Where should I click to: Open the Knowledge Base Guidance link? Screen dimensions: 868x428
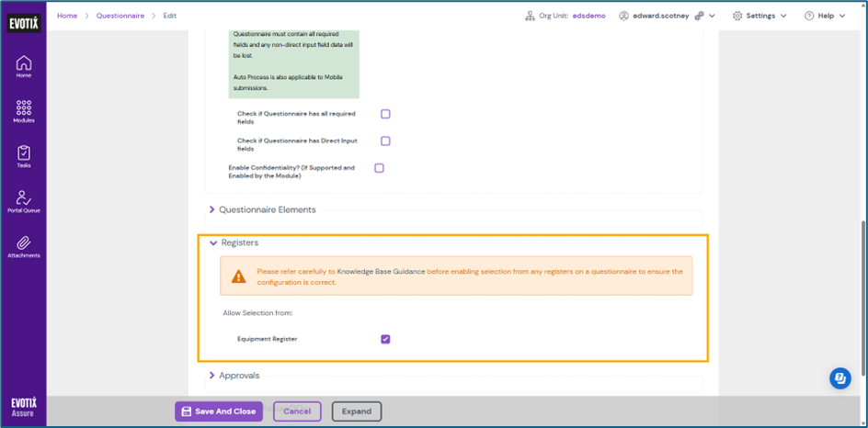click(381, 272)
